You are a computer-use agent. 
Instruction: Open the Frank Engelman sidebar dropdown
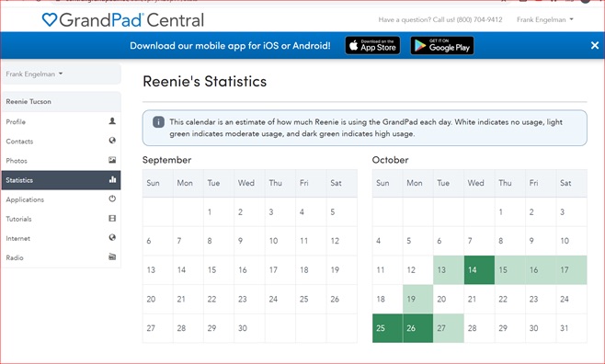pos(62,74)
